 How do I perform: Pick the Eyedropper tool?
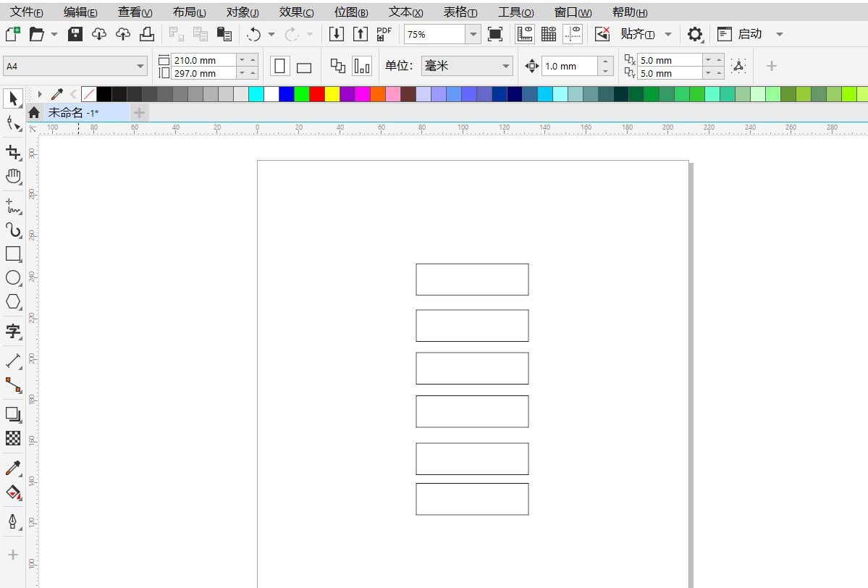click(14, 468)
